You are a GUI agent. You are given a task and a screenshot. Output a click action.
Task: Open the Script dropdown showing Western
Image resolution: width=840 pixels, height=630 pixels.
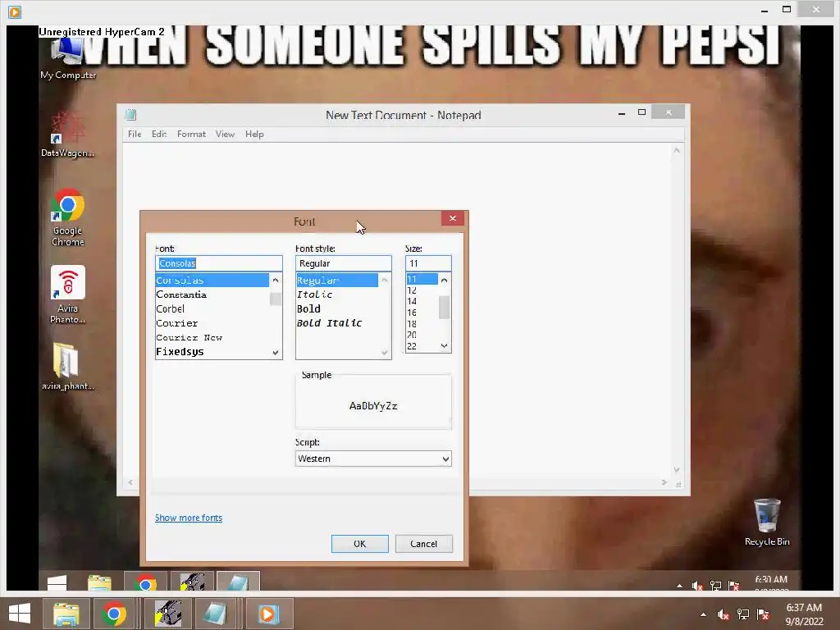(x=373, y=459)
